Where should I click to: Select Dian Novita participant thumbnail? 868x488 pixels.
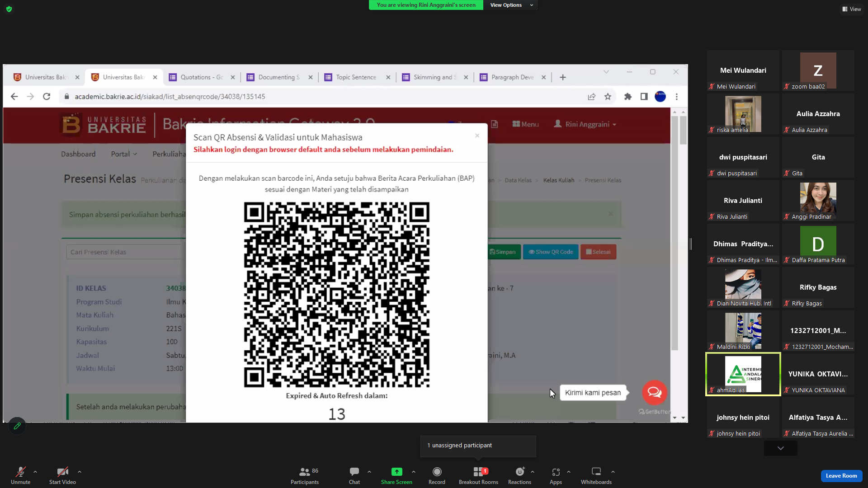tap(743, 287)
